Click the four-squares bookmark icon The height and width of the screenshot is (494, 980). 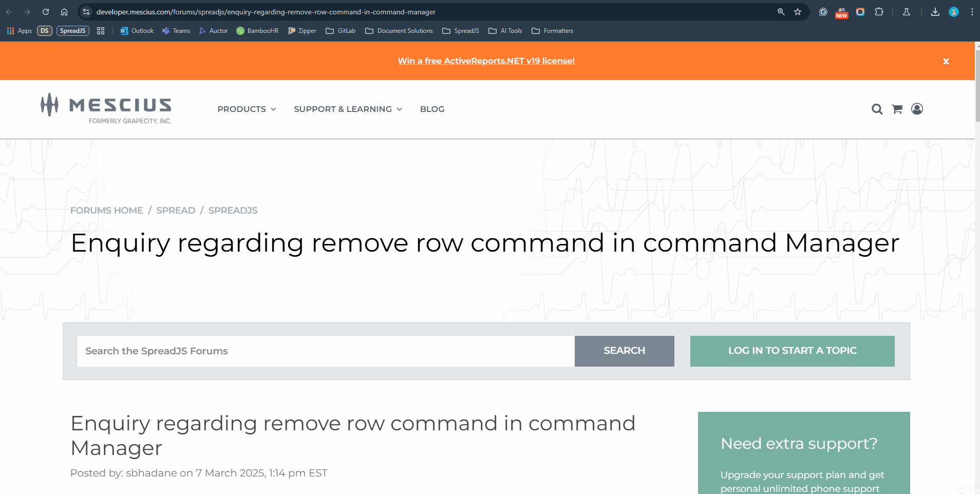101,31
